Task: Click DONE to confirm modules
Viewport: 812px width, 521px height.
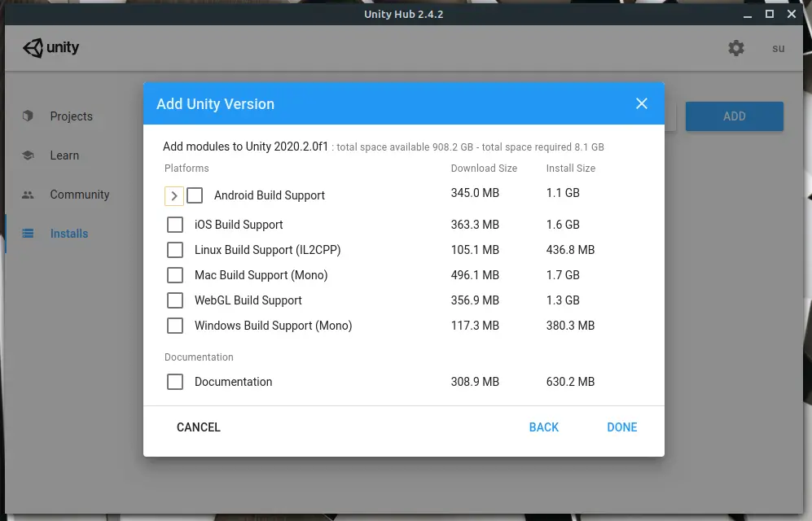Action: [x=622, y=427]
